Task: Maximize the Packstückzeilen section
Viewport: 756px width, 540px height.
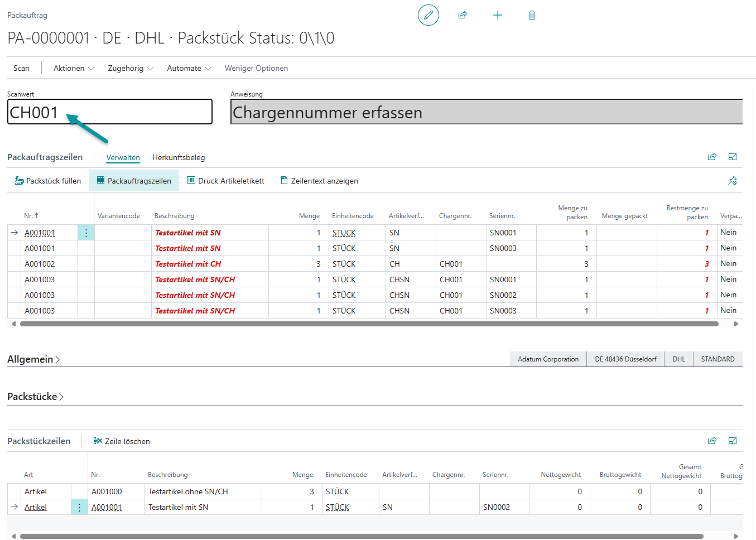Action: [x=733, y=441]
